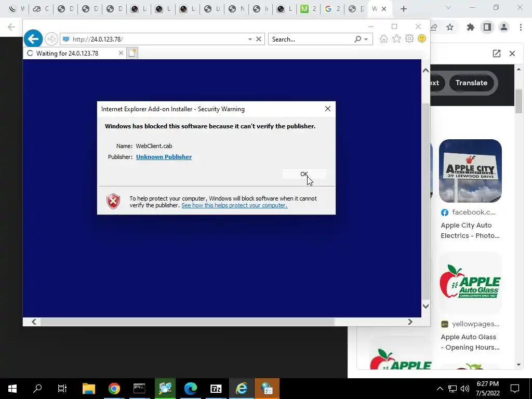Open Chrome's profile avatar icon
This screenshot has height=399, width=532.
coord(504,27)
